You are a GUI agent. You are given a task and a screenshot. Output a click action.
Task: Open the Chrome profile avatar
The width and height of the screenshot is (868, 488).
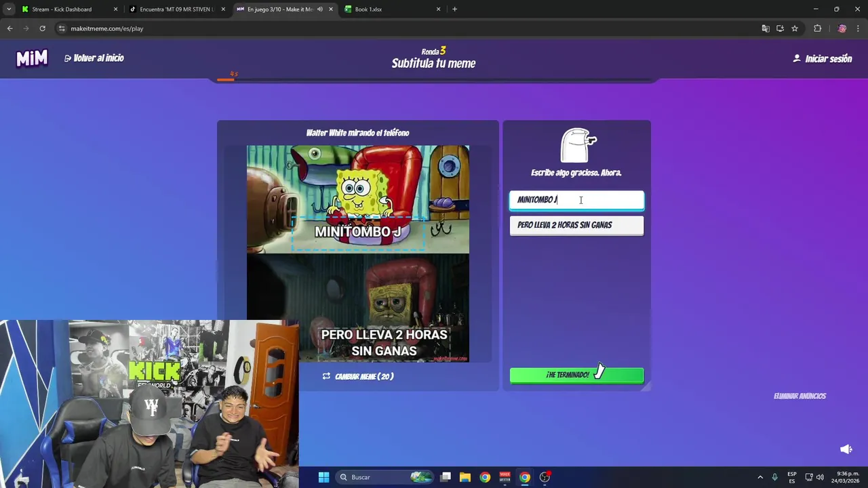point(842,28)
